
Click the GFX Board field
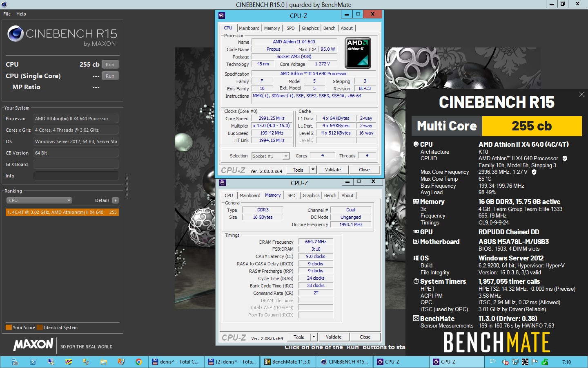76,164
